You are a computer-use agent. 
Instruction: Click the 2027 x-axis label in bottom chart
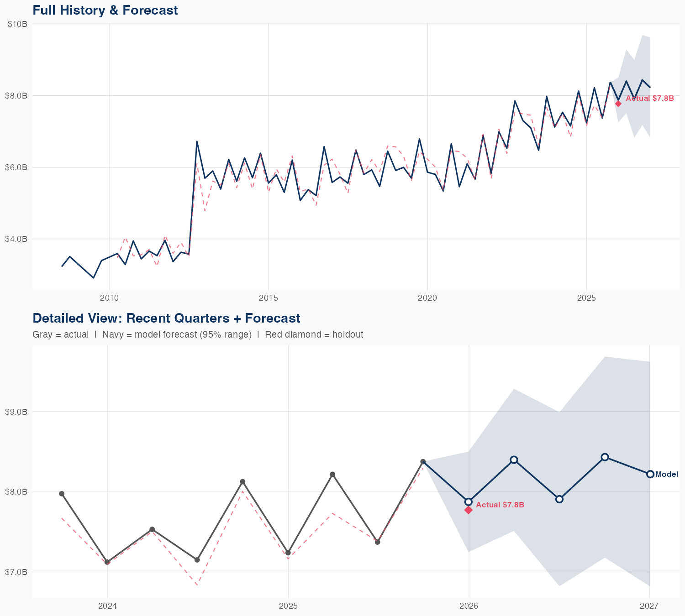(649, 606)
